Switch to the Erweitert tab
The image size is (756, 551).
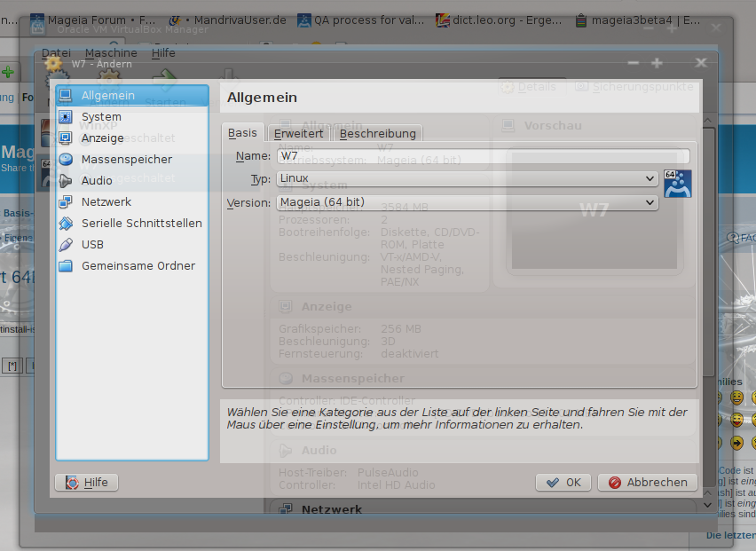298,133
